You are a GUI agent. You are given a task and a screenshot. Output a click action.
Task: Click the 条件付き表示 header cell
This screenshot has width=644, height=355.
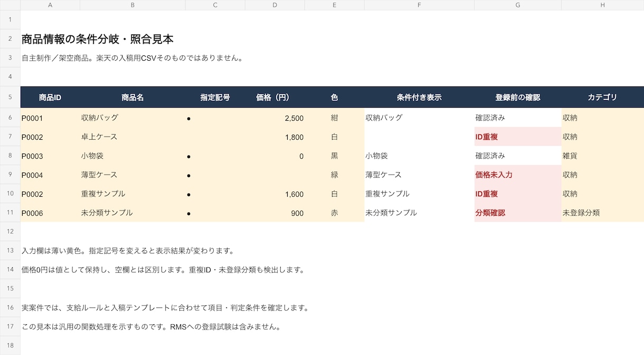[419, 98]
